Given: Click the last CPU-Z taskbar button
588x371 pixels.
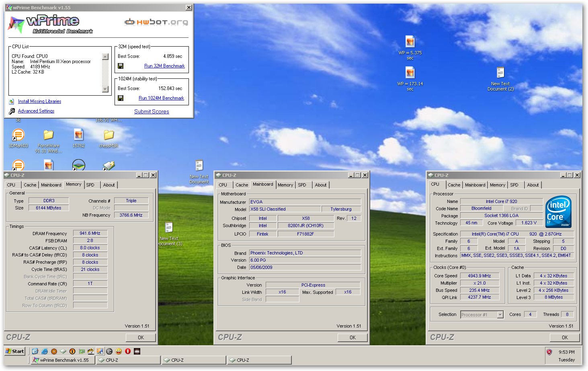Looking at the screenshot, I should pos(259,360).
